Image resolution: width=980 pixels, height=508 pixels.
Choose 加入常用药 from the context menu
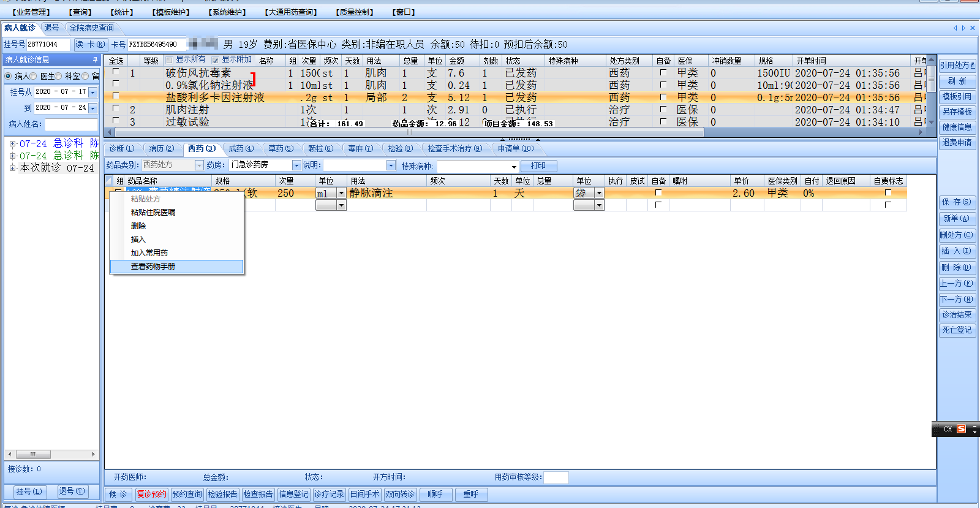(176, 253)
